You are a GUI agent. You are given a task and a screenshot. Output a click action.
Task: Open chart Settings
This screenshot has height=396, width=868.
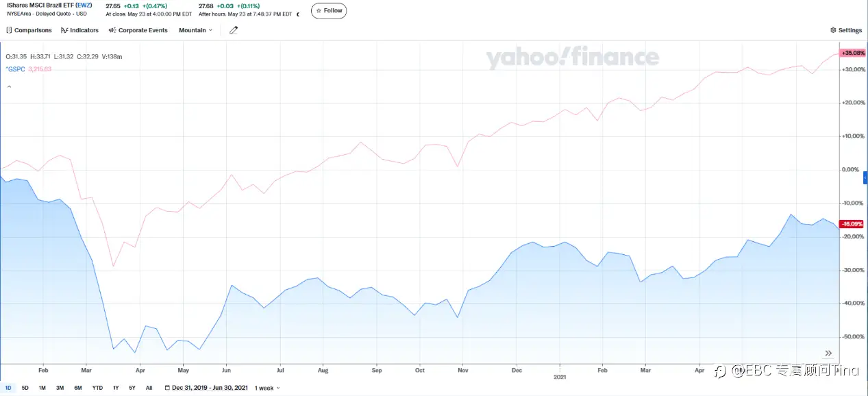point(845,30)
